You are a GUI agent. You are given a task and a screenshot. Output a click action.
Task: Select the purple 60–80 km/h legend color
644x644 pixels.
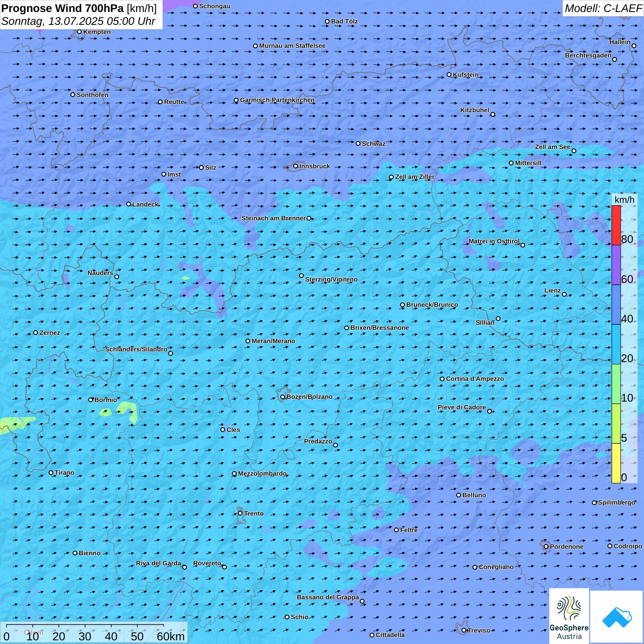616,265
